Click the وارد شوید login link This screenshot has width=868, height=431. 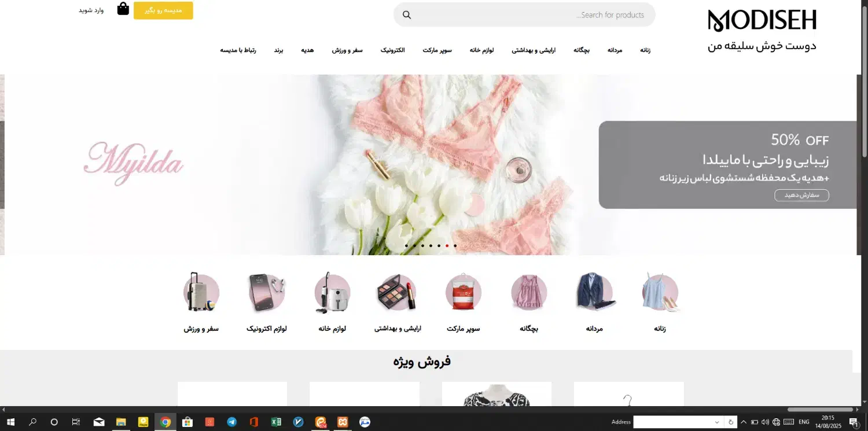pos(91,10)
